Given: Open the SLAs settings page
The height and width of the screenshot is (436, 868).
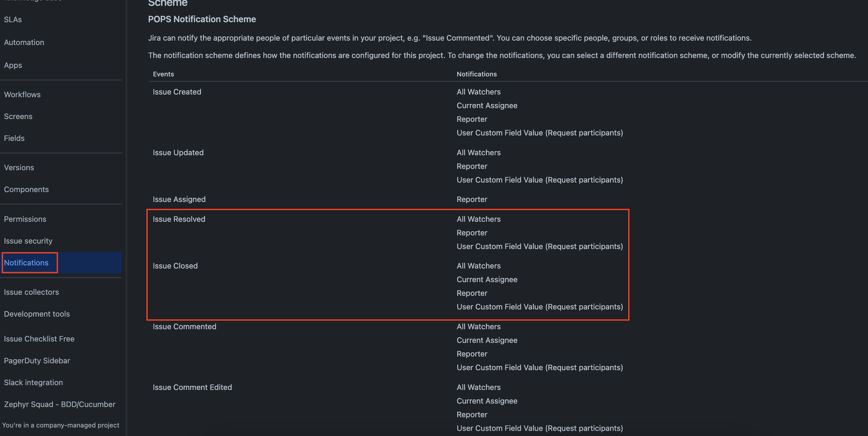Looking at the screenshot, I should click(13, 19).
